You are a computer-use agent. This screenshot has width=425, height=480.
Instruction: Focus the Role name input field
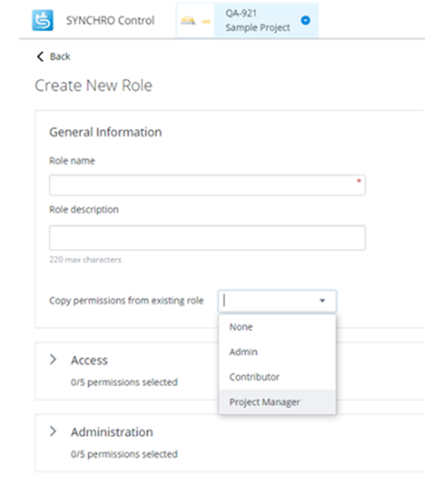click(207, 185)
